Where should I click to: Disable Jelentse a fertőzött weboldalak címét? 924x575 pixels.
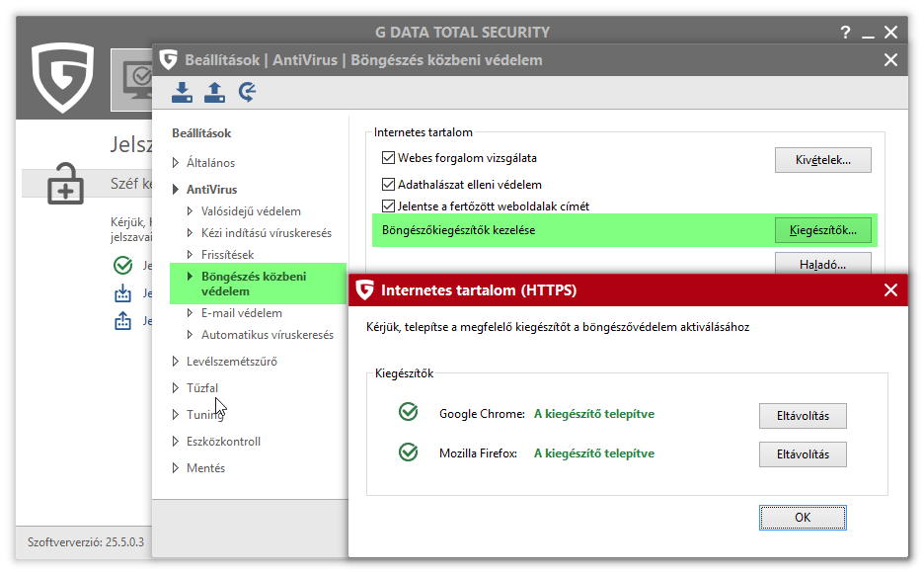[x=388, y=206]
